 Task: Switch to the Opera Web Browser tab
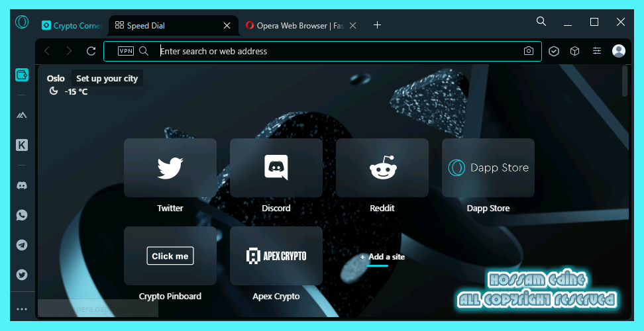[x=301, y=25]
